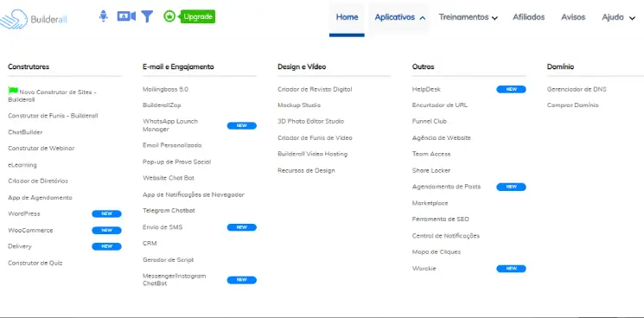Open HelpDesk app

point(426,89)
